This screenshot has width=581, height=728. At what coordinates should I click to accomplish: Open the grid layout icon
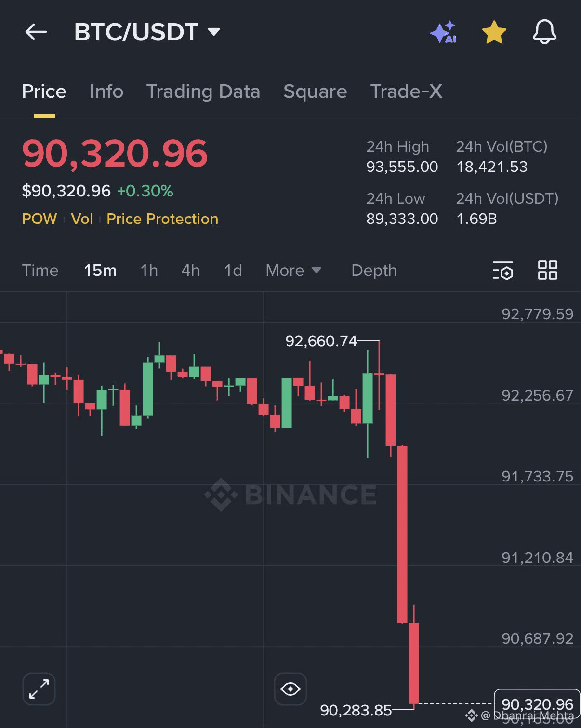pos(547,271)
